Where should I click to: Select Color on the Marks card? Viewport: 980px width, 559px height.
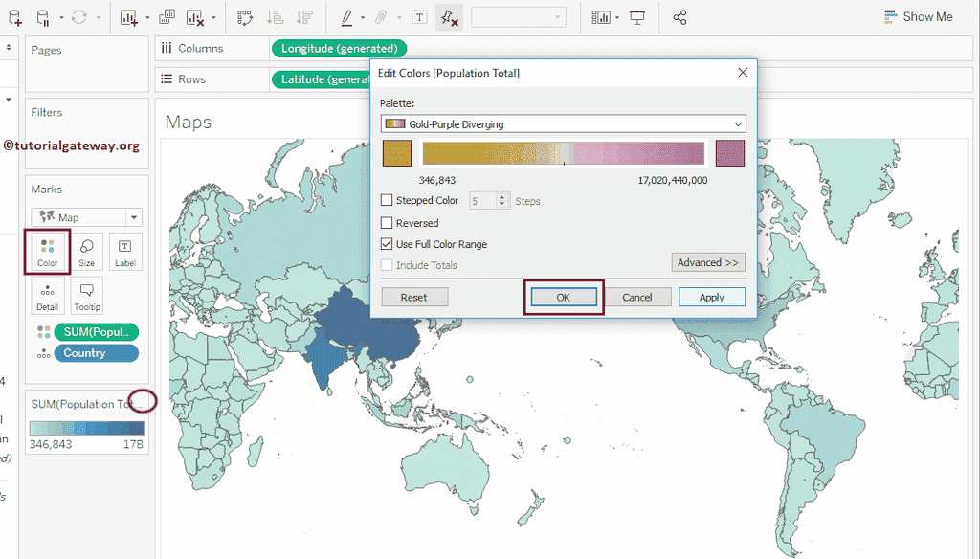tap(47, 252)
